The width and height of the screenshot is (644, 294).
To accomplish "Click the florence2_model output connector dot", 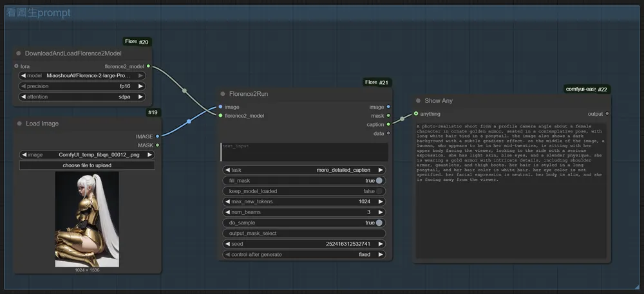I will pos(148,66).
